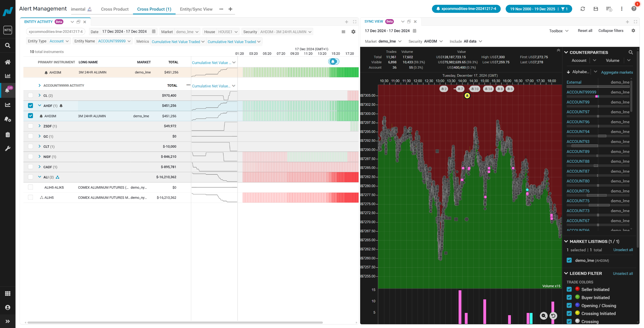
Task: Open the Toolbox dropdown
Action: tap(559, 31)
